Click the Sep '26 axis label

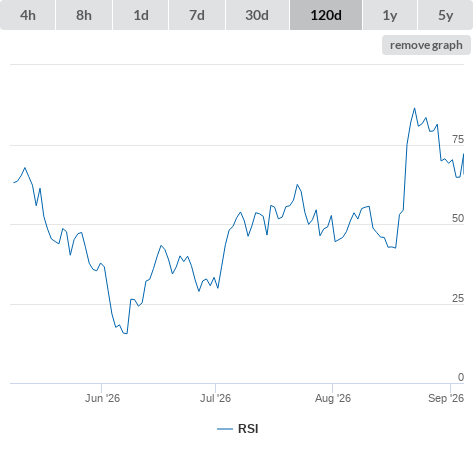(x=446, y=398)
